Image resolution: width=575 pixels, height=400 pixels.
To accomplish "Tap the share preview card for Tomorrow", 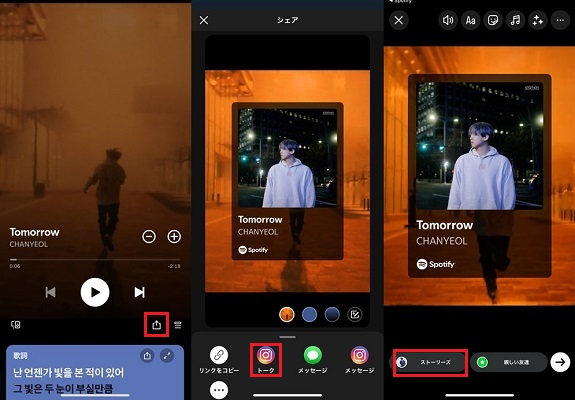I will click(x=288, y=181).
